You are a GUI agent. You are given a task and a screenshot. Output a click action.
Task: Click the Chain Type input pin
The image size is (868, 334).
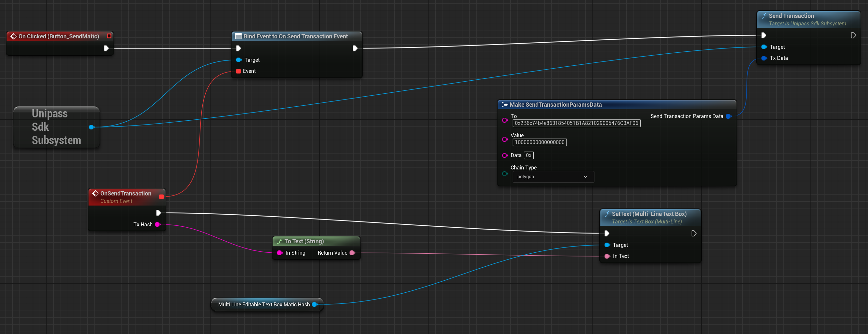pyautogui.click(x=505, y=174)
